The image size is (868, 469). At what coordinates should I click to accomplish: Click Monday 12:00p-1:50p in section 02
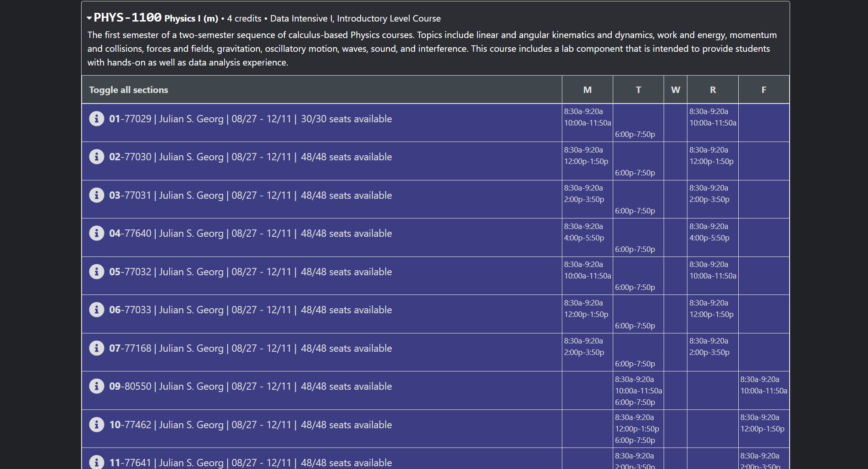586,161
